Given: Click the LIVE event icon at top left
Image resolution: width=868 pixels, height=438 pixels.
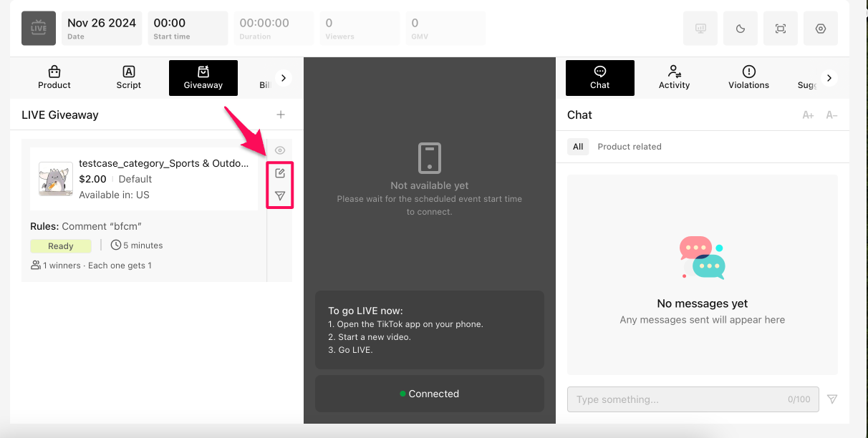Looking at the screenshot, I should tap(39, 29).
